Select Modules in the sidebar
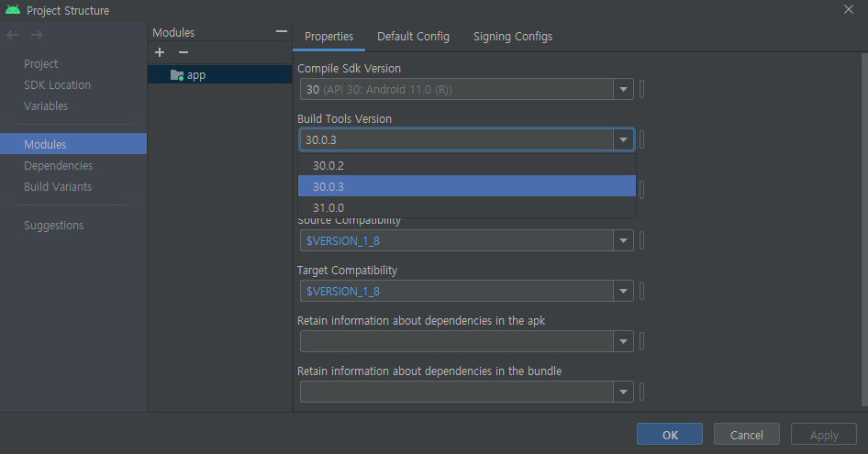 tap(73, 144)
